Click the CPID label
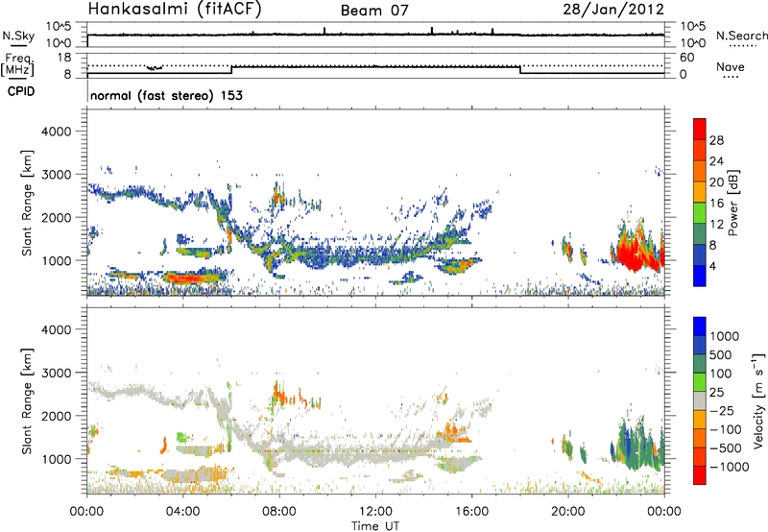The height and width of the screenshot is (532, 768). pos(21,91)
